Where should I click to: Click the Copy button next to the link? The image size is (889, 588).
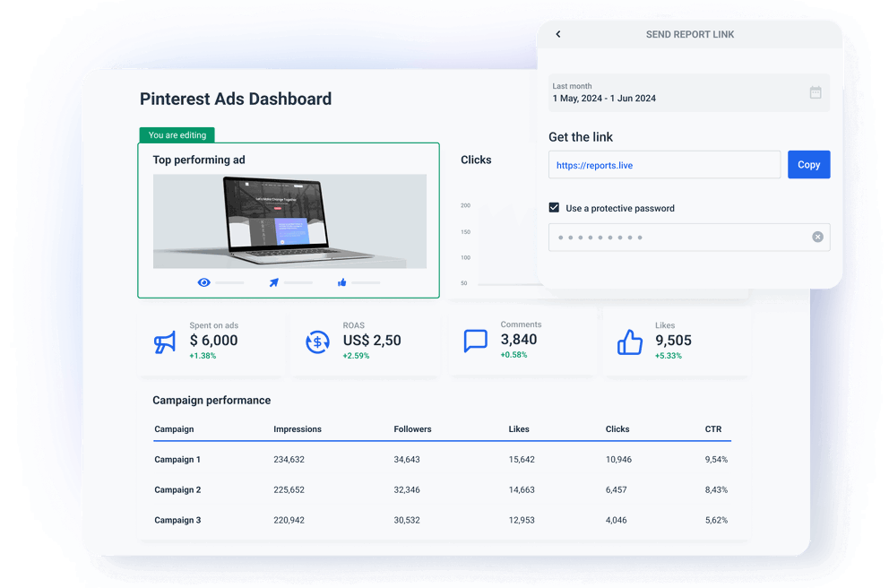[x=808, y=164]
